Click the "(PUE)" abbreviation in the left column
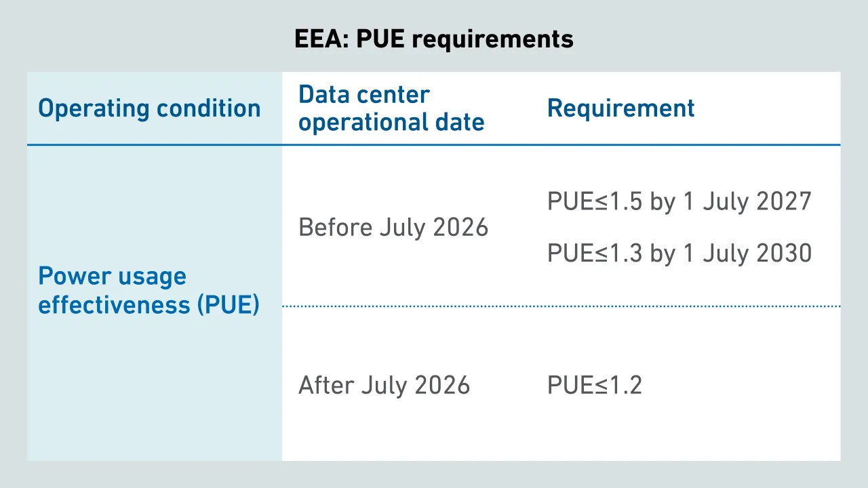Image resolution: width=868 pixels, height=488 pixels. 228,304
